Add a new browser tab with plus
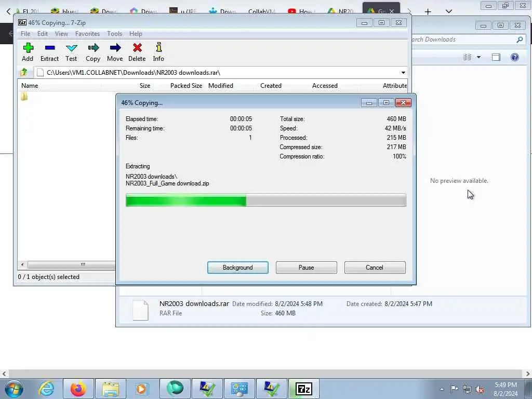Image resolution: width=532 pixels, height=399 pixels. (x=428, y=12)
